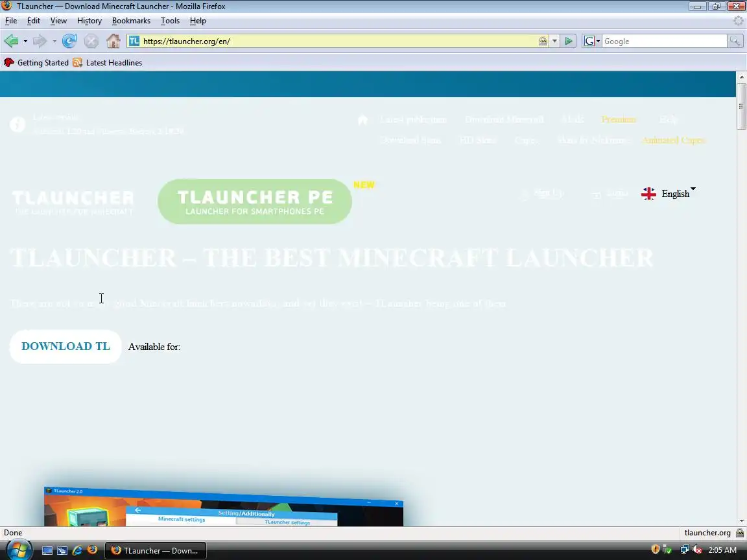
Task: Click the Latest publication navigation link
Action: (x=413, y=119)
